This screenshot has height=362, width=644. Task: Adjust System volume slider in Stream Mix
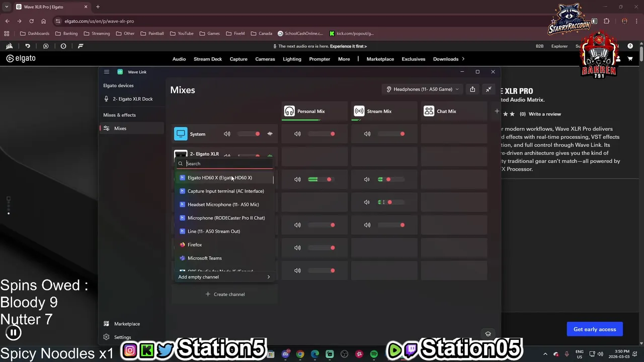[391, 134]
